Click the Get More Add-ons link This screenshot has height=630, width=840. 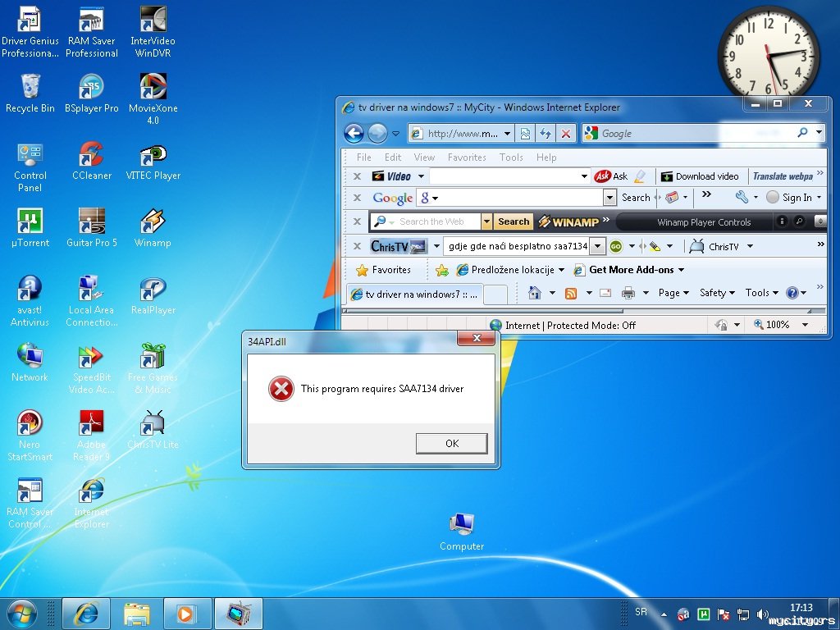(x=631, y=270)
